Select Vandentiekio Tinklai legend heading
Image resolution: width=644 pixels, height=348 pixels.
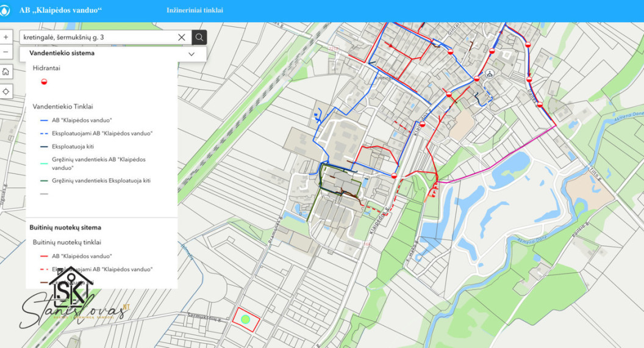[x=63, y=107]
